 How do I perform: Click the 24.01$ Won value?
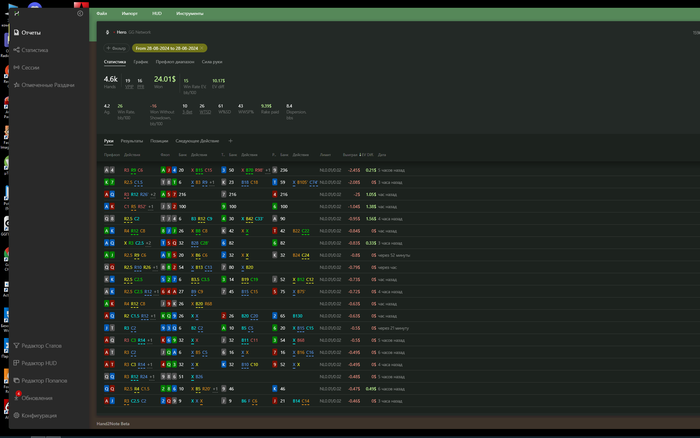pyautogui.click(x=165, y=79)
